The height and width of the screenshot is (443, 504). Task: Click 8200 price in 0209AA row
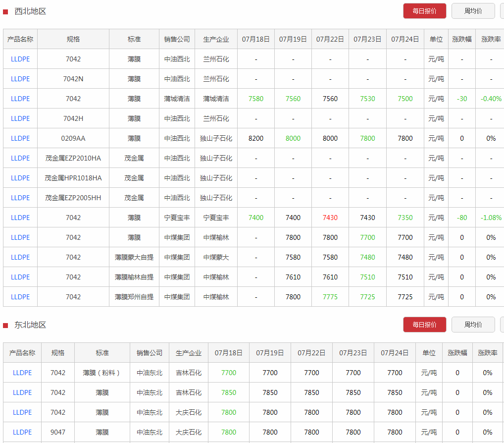tap(256, 138)
